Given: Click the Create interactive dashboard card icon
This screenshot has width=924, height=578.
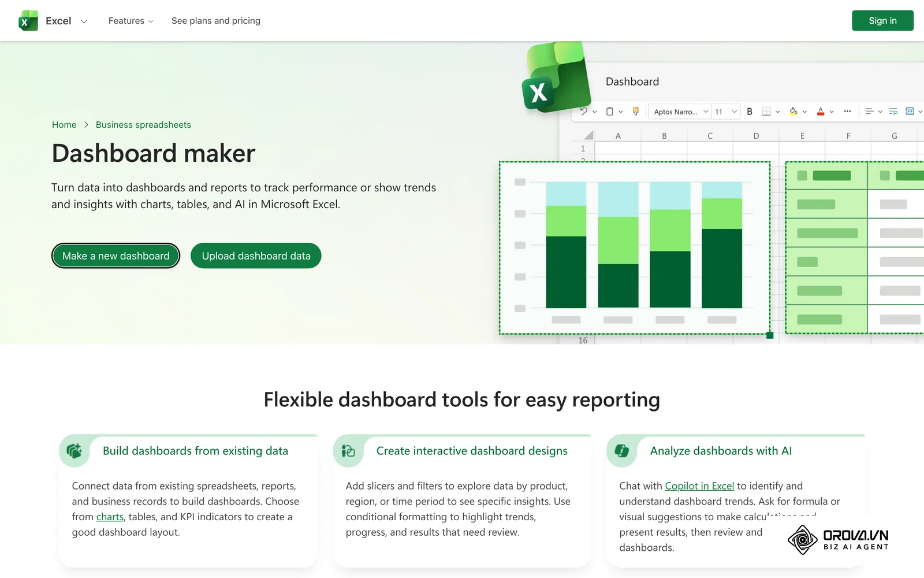Looking at the screenshot, I should (x=348, y=451).
